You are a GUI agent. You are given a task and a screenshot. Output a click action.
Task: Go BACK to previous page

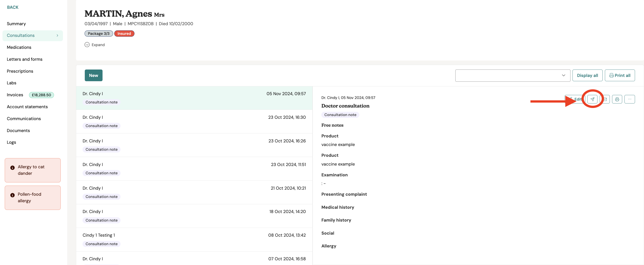13,7
